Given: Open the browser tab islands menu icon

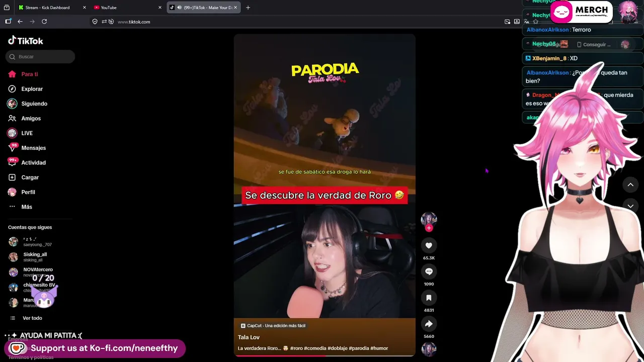Looking at the screenshot, I should tap(7, 8).
